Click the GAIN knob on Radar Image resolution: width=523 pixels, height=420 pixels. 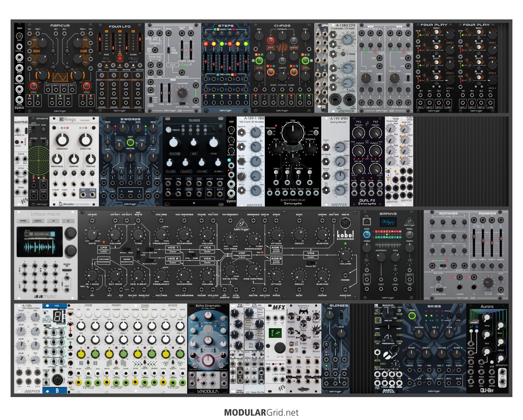click(44, 129)
